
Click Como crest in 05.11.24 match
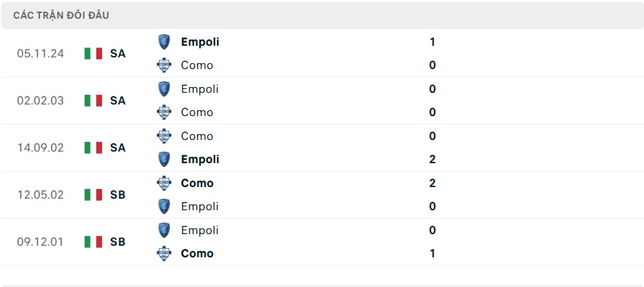[164, 65]
